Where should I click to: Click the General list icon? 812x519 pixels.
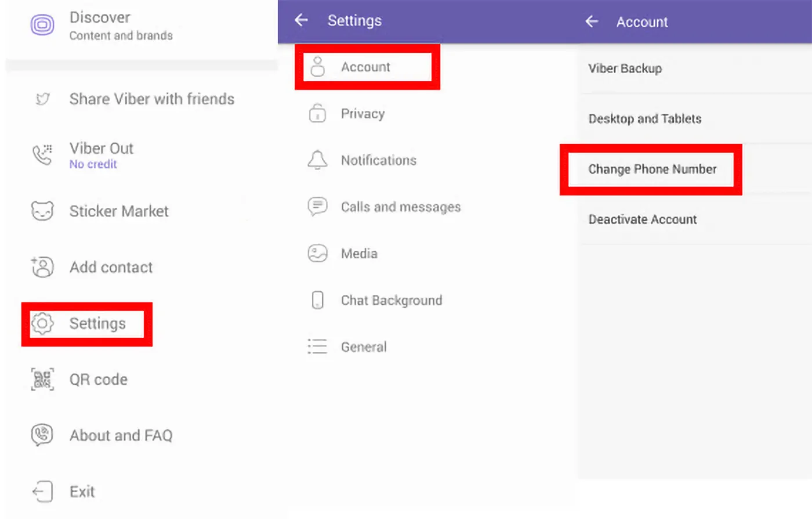(x=317, y=347)
